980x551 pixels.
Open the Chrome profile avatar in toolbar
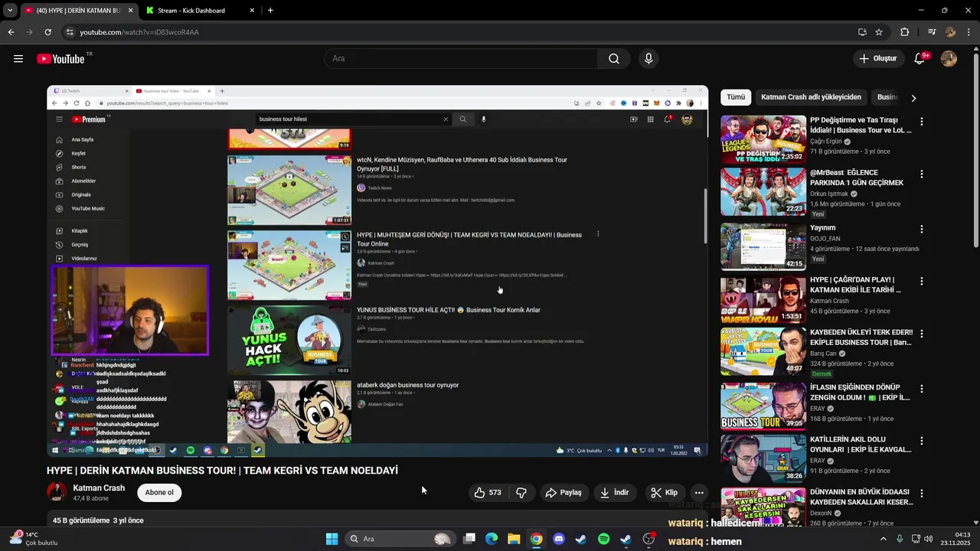pos(950,32)
